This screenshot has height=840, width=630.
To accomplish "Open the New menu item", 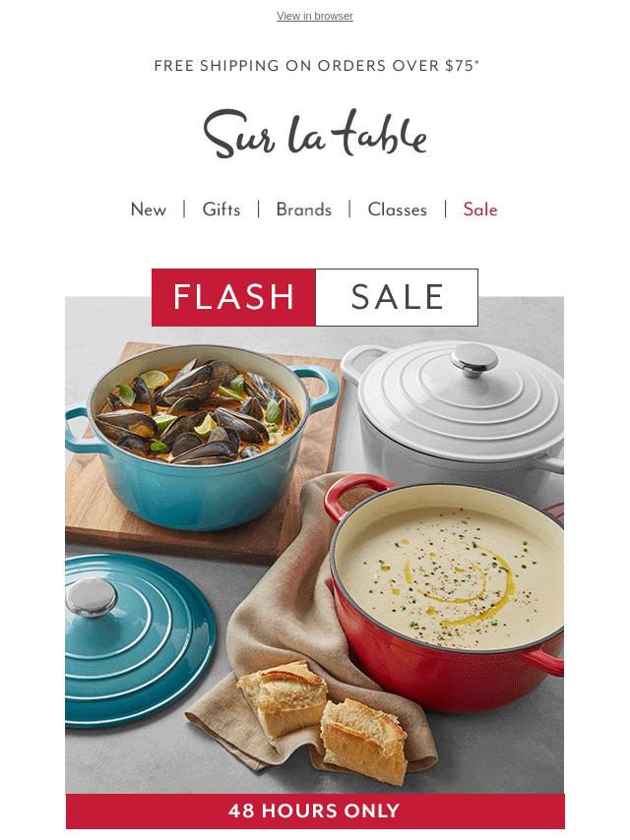I will [x=149, y=210].
